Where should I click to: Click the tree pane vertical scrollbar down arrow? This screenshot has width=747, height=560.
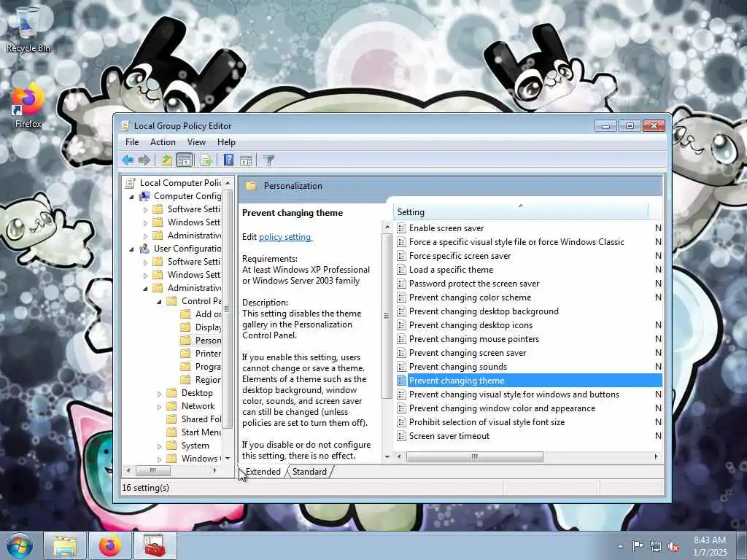[x=228, y=458]
